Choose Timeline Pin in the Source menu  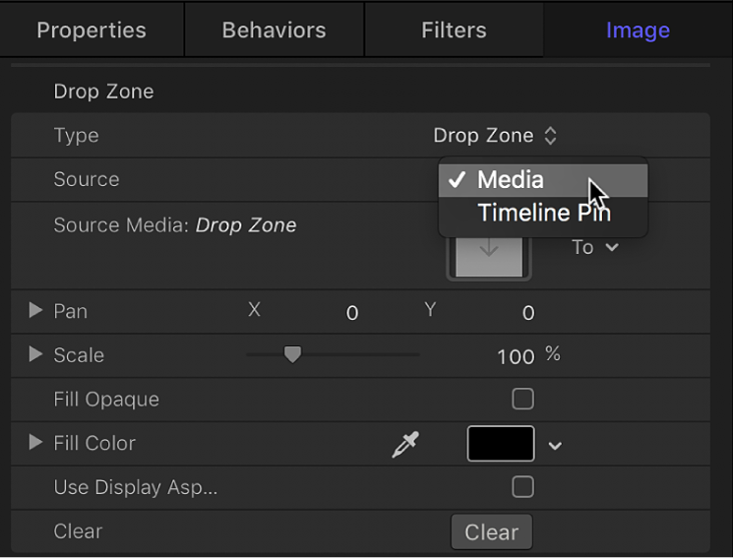[543, 213]
